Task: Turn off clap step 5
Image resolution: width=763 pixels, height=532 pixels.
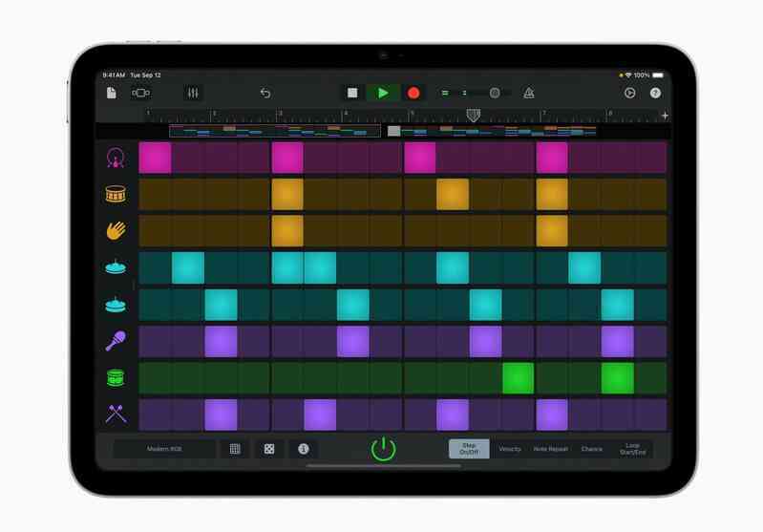Action: 287,231
